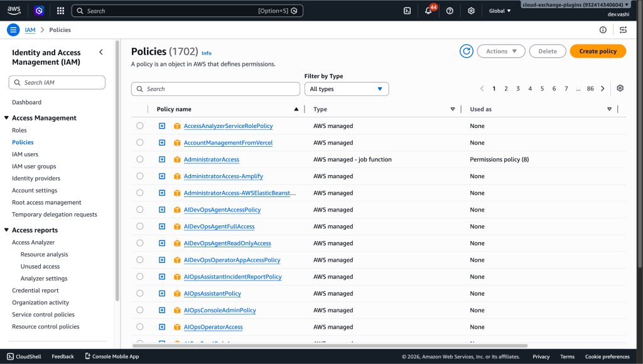Open CloudShell icon in top navigation bar
The height and width of the screenshot is (364, 643).
tap(407, 11)
